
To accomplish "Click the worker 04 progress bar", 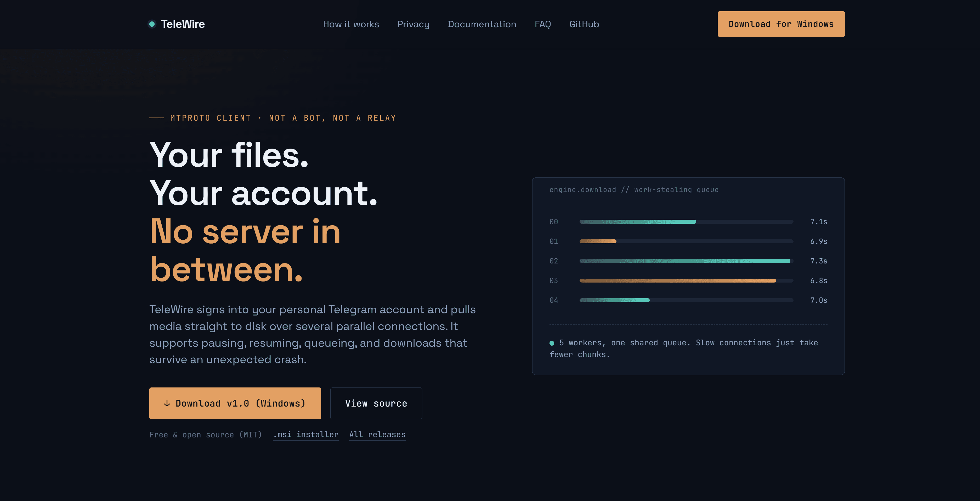I will click(686, 300).
